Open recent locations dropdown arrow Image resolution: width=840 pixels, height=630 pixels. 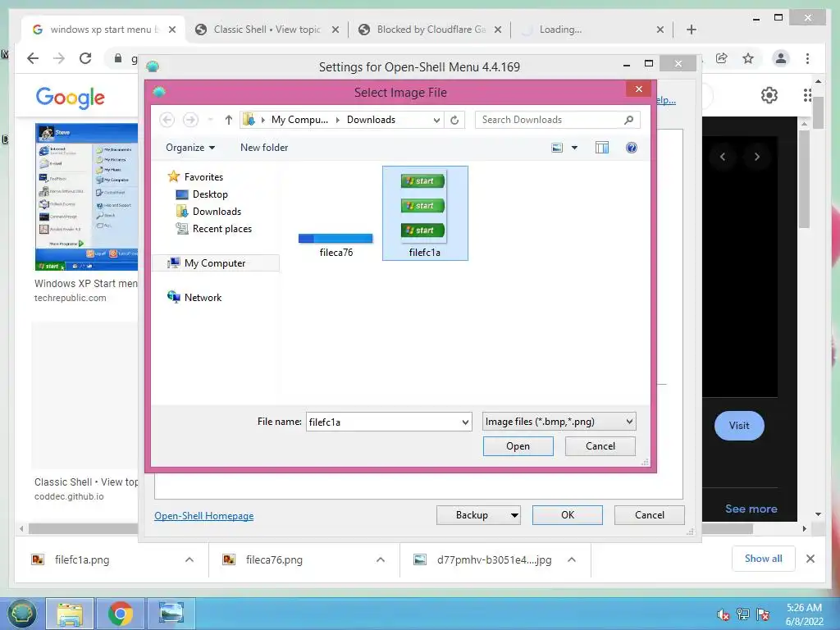tap(210, 120)
